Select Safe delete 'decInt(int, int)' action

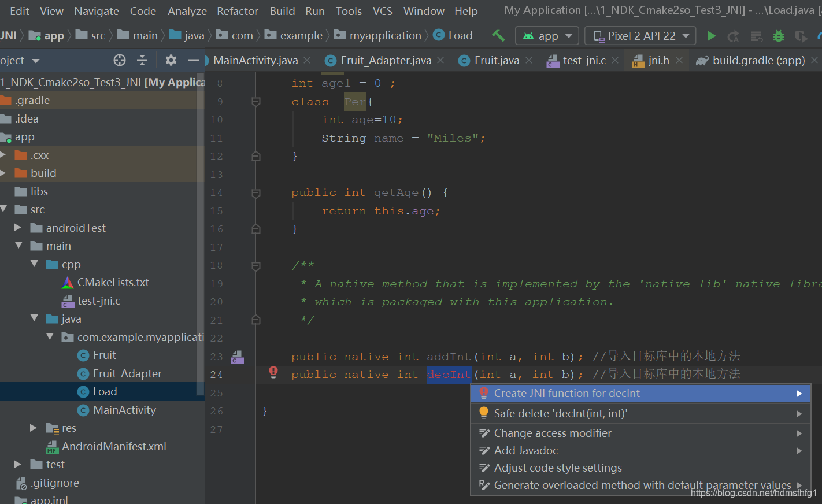(640, 414)
